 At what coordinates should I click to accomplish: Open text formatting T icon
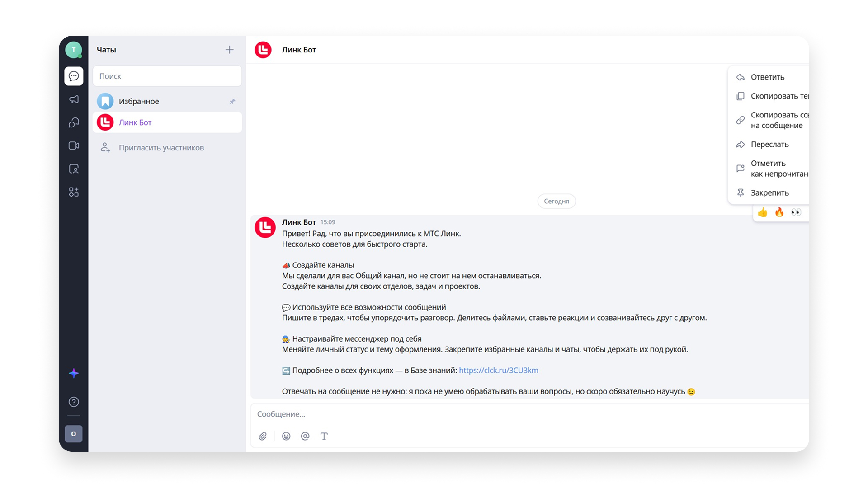[324, 436]
